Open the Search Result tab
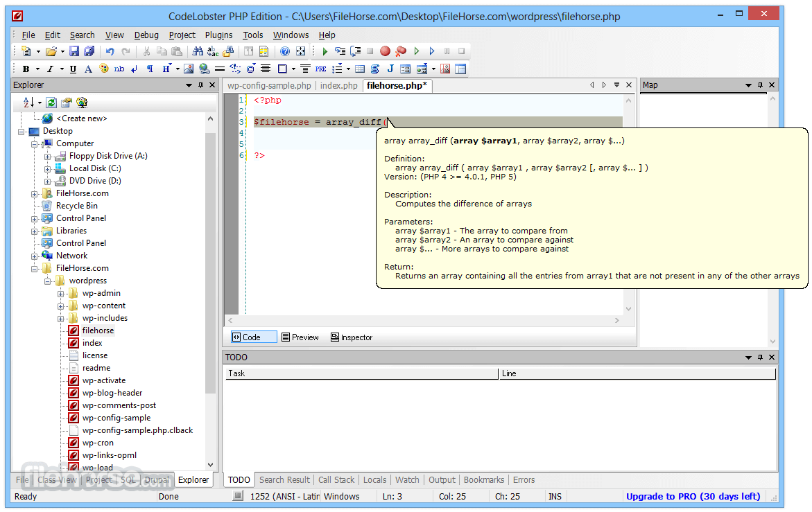This screenshot has height=512, width=812. click(285, 480)
